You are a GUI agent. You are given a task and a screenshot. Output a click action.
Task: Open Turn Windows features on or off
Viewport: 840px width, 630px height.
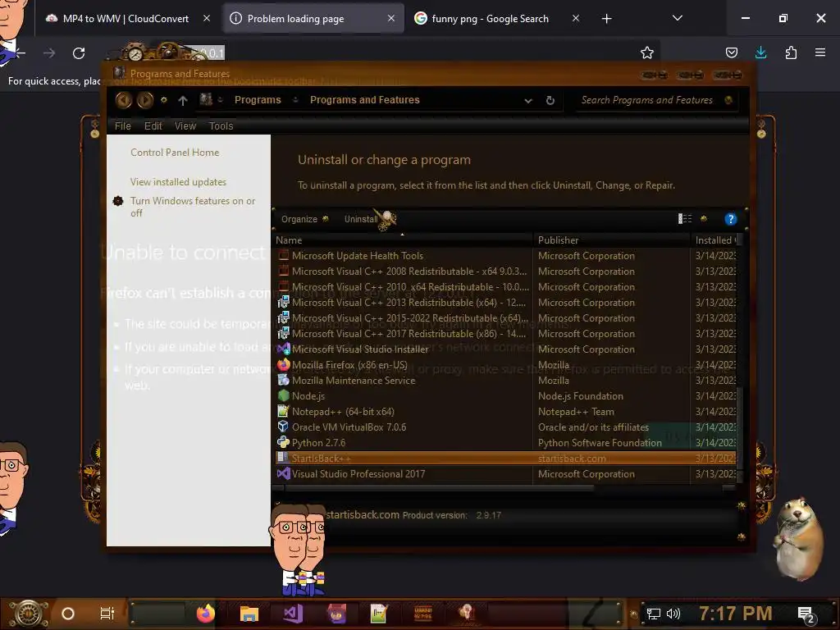click(193, 207)
